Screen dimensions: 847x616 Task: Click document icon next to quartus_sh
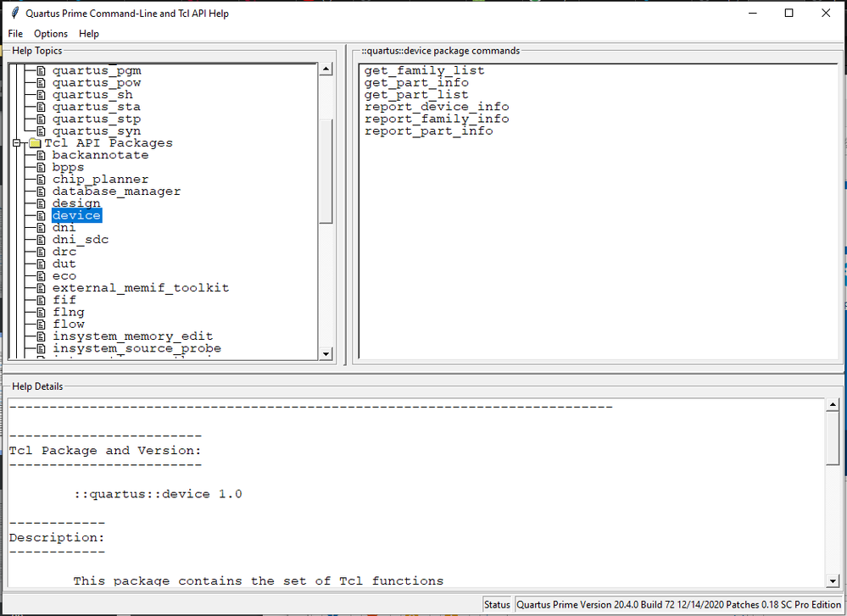(x=41, y=95)
